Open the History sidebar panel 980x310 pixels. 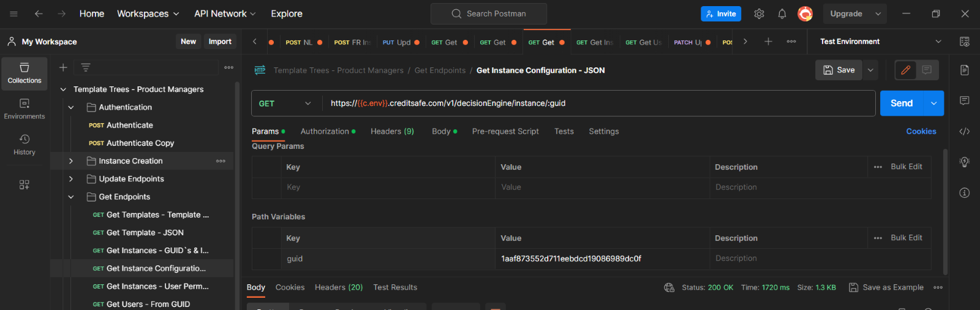pos(24,145)
